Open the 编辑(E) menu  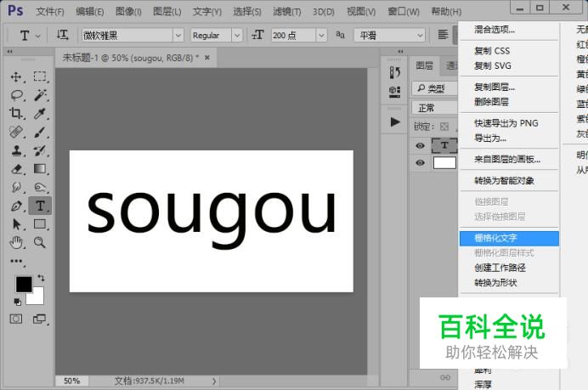tap(89, 12)
